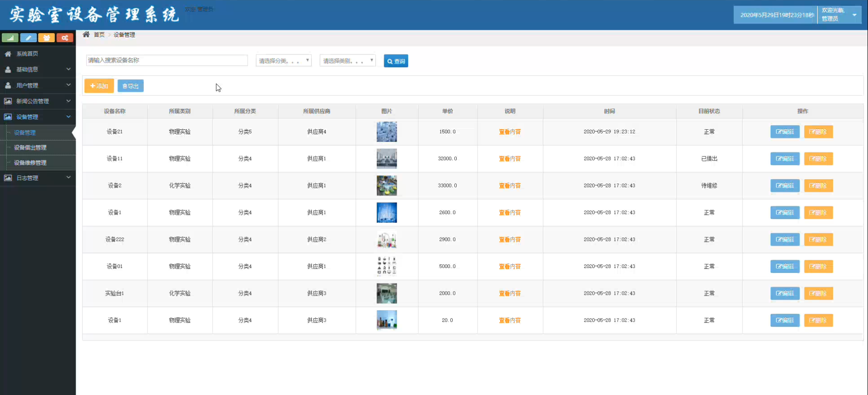
Task: Open the thumbnail image of 设备222
Action: (387, 239)
